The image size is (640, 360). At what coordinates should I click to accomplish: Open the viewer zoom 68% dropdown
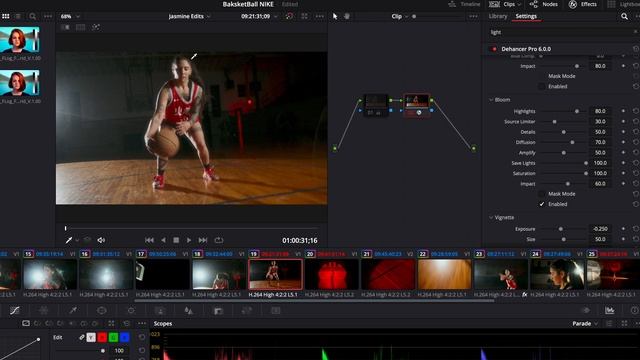[70, 16]
